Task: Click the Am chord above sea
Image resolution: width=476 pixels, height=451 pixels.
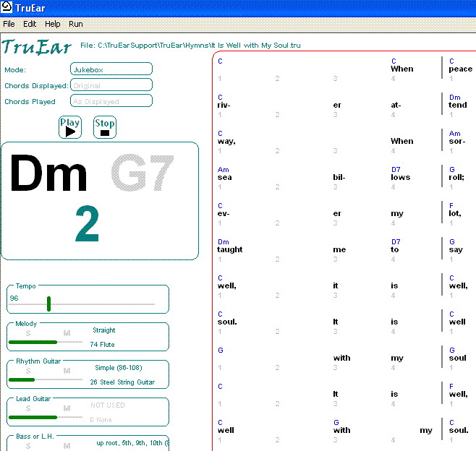Action: click(x=223, y=170)
